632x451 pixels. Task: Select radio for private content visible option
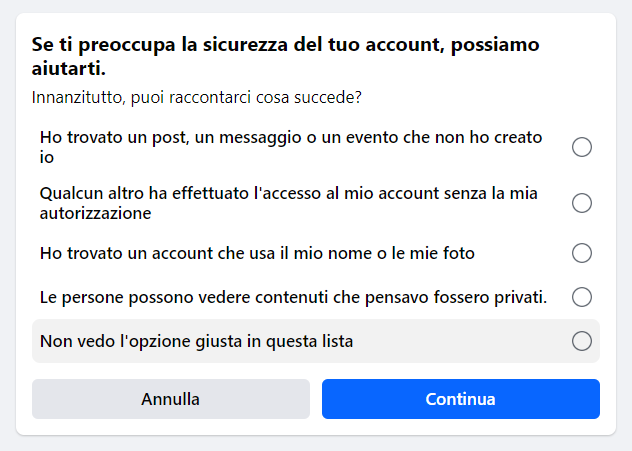(x=582, y=297)
